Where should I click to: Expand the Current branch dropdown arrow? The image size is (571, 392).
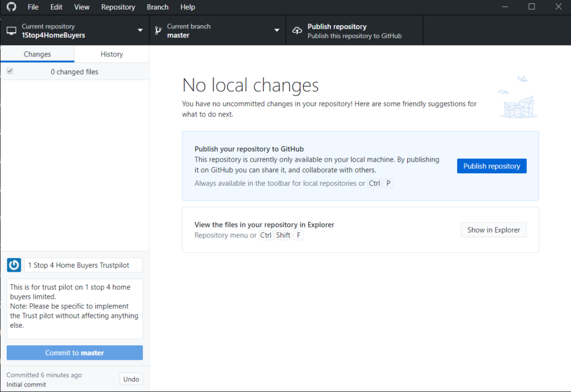point(277,30)
